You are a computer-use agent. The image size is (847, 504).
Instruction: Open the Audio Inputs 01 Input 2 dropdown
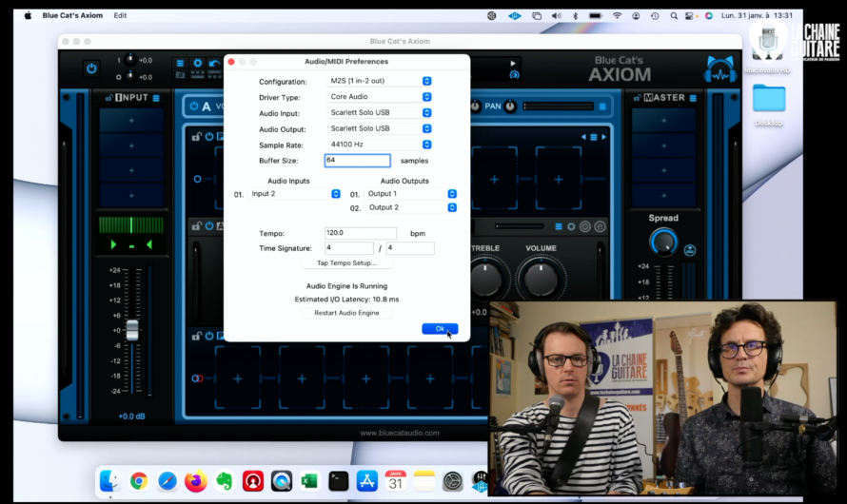294,194
